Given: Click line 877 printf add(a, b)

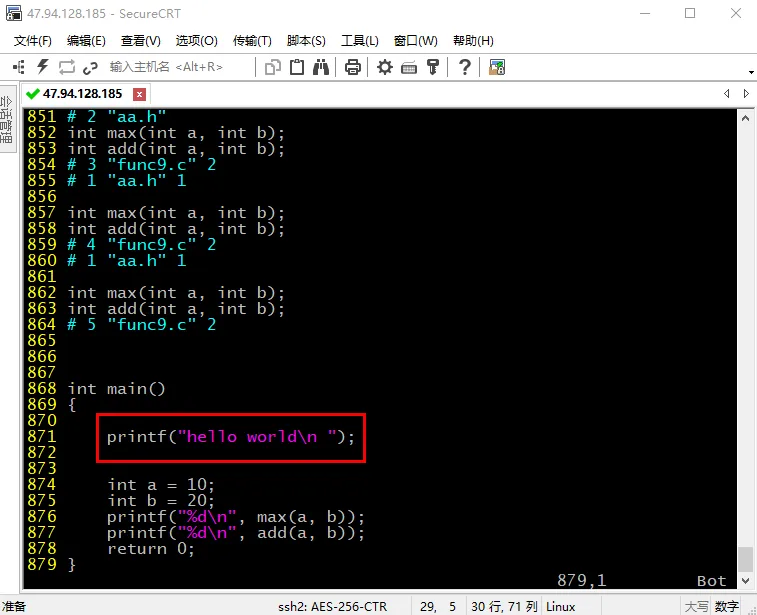Looking at the screenshot, I should tap(236, 532).
